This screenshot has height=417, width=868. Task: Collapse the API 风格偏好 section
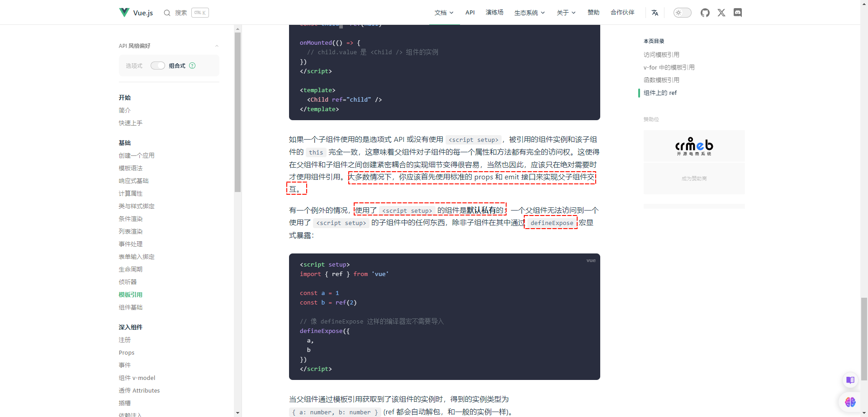(217, 46)
